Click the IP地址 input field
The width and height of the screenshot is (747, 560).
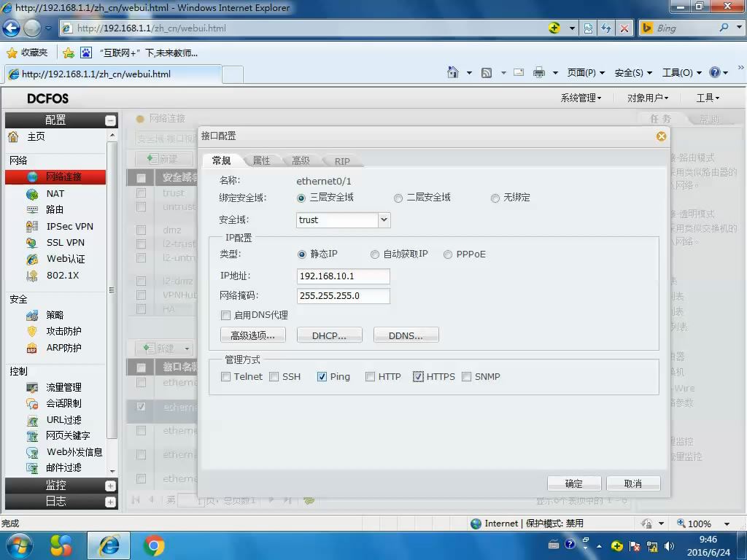(x=343, y=276)
